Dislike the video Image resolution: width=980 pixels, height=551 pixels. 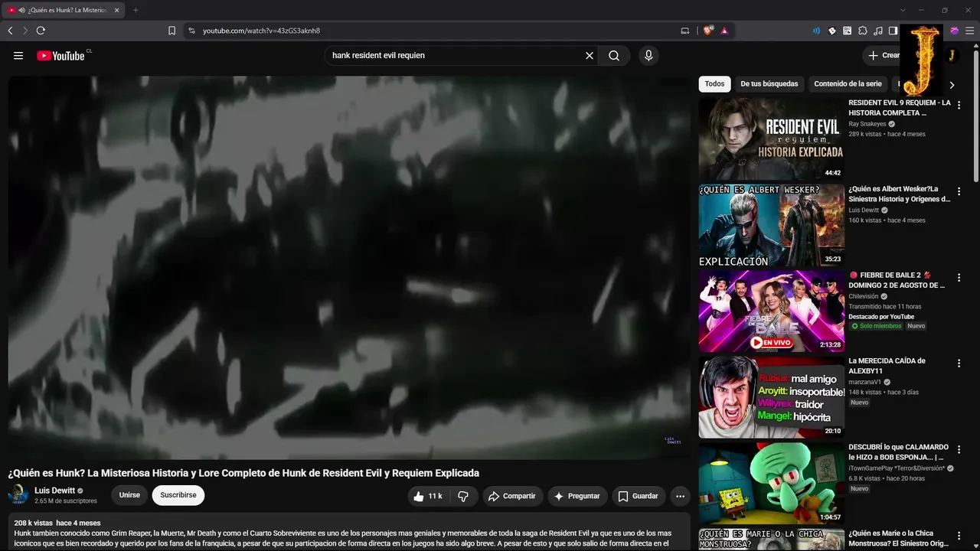(x=463, y=496)
